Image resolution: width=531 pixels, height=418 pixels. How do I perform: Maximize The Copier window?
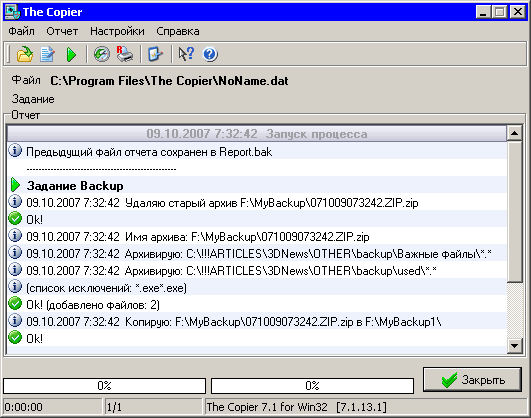coord(500,12)
